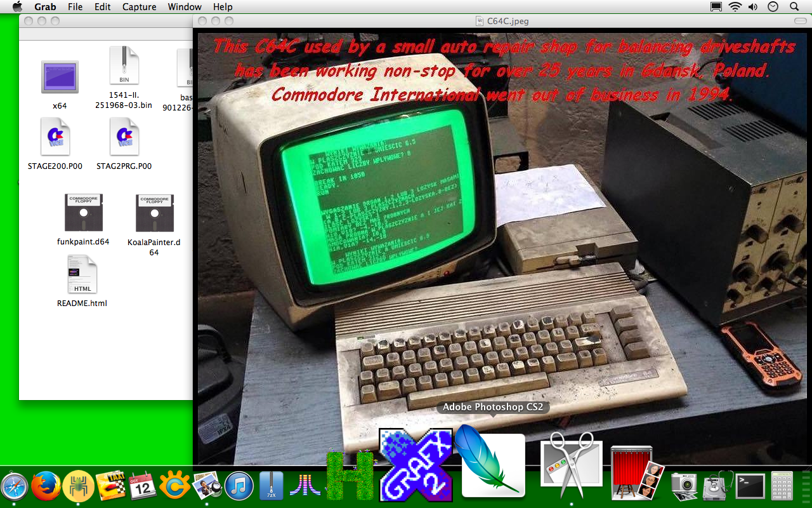Open the Wi-Fi status menu
Screen dimensions: 812x508
pyautogui.click(x=735, y=7)
